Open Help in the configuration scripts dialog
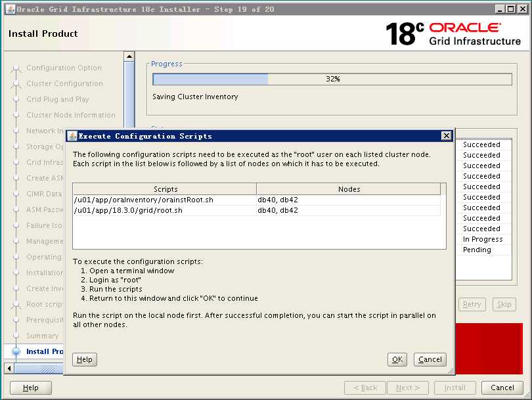 pyautogui.click(x=85, y=360)
